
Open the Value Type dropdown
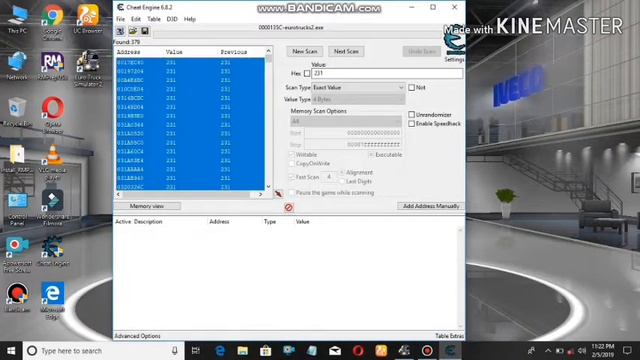point(358,99)
